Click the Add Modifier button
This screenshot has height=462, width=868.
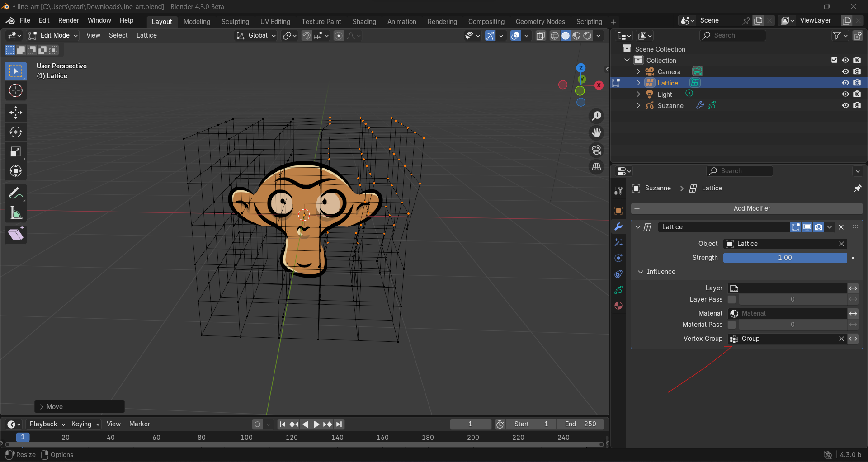coord(747,208)
